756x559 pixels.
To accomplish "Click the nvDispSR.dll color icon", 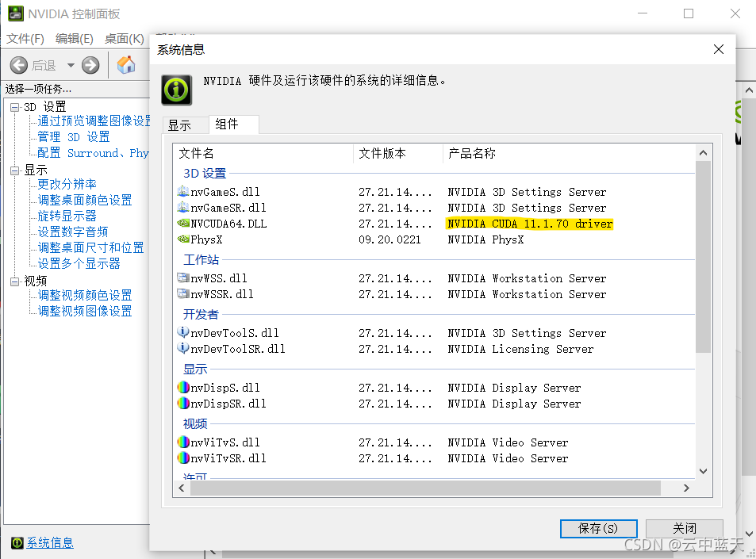I will (182, 403).
